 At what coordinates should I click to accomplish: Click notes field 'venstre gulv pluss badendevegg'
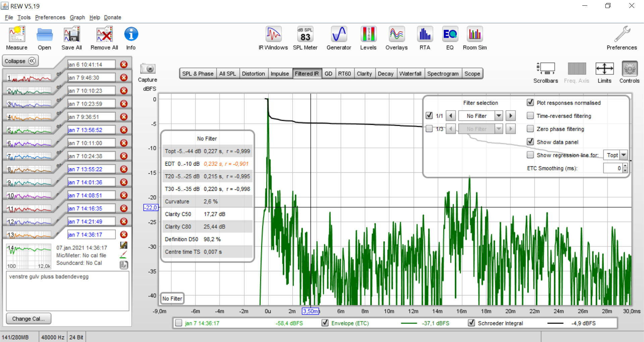pyautogui.click(x=67, y=291)
